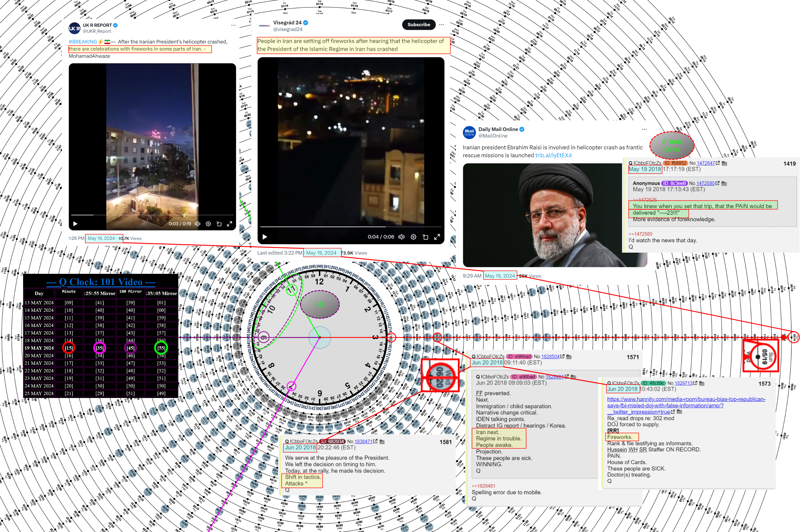Open settings gear on UK R Report video
The height and width of the screenshot is (532, 809).
[x=208, y=224]
